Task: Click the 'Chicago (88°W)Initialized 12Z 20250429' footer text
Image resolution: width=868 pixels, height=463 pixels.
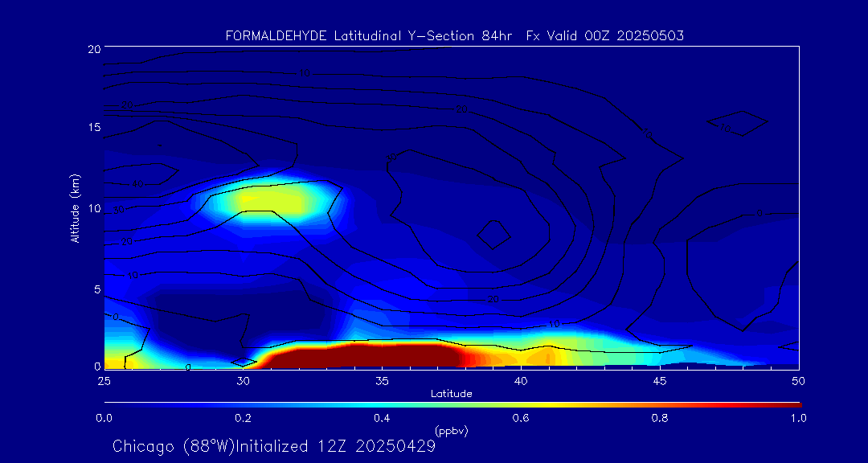Action: click(274, 446)
